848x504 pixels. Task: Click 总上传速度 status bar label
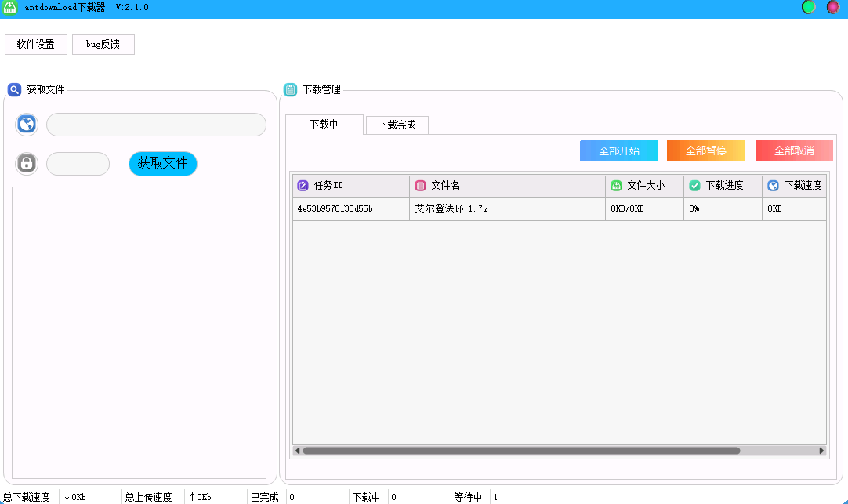tap(149, 497)
